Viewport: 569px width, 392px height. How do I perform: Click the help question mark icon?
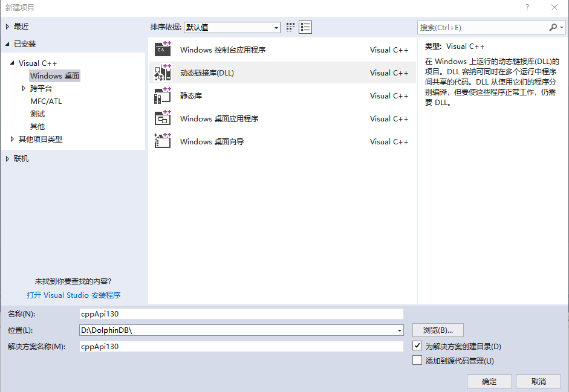(x=527, y=7)
